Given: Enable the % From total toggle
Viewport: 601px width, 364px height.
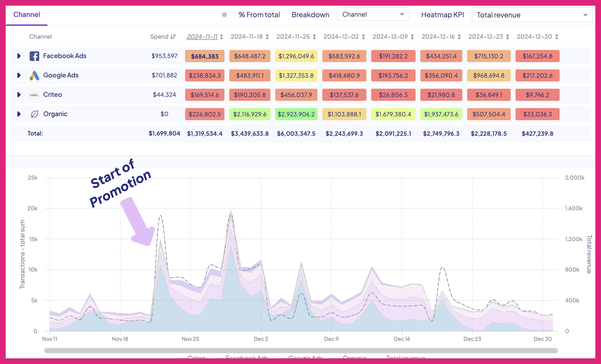Looking at the screenshot, I should [228, 15].
